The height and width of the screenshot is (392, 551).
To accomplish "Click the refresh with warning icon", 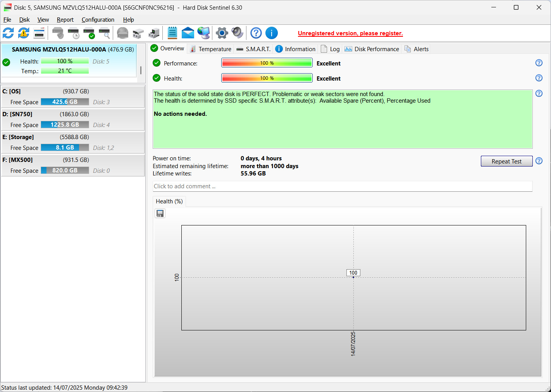I will point(24,33).
